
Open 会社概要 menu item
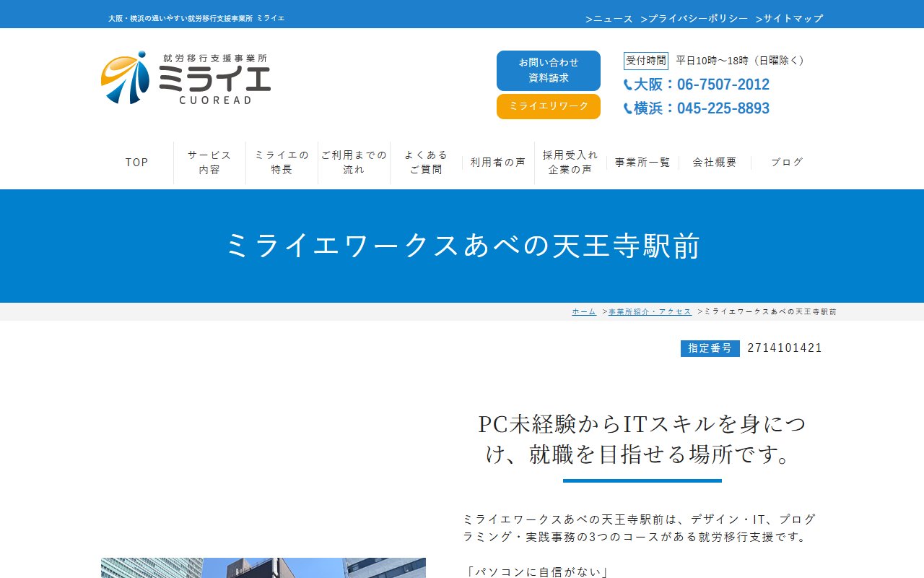click(x=715, y=163)
